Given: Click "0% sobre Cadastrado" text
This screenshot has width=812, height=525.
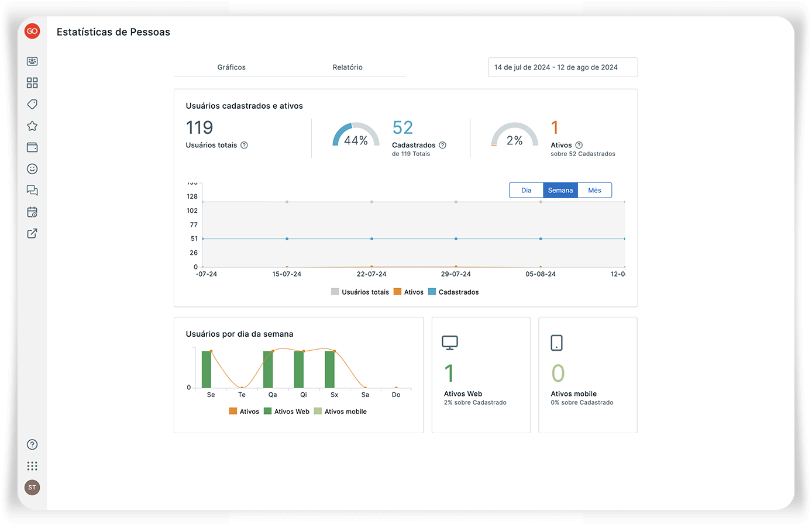Looking at the screenshot, I should (582, 403).
